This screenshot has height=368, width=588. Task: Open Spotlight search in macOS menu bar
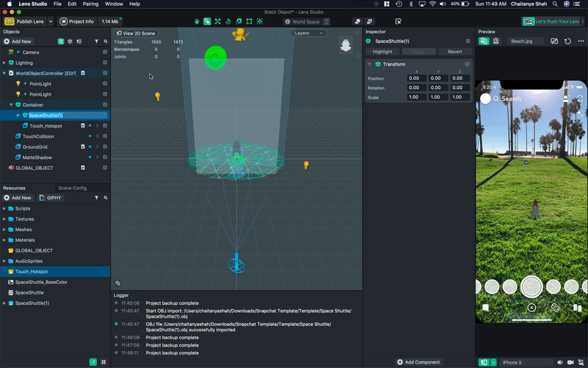point(555,4)
